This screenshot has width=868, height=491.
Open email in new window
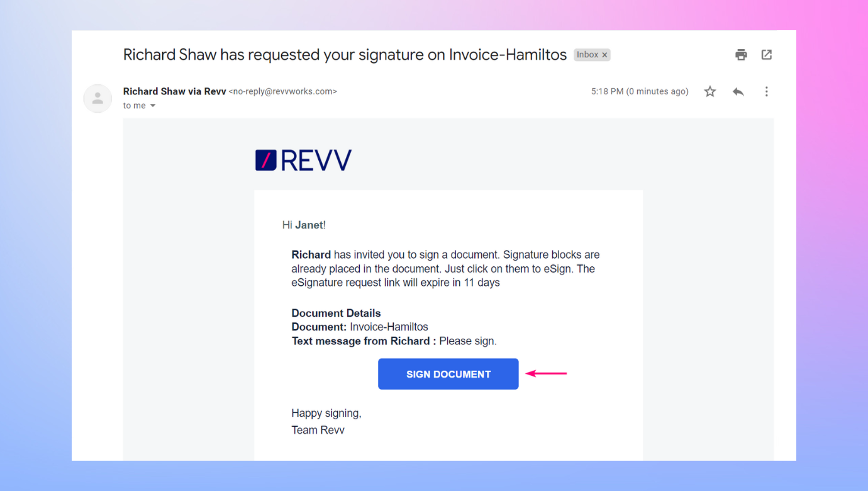pos(766,55)
